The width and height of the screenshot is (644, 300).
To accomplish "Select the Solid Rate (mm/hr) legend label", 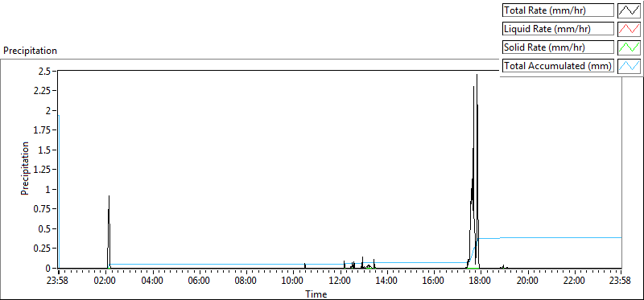I will (x=558, y=47).
